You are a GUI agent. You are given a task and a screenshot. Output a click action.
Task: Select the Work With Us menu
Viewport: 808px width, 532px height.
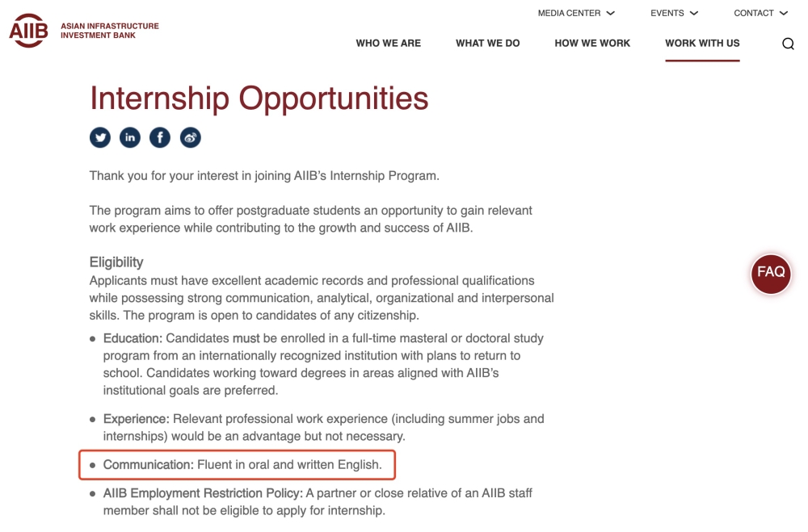(702, 44)
